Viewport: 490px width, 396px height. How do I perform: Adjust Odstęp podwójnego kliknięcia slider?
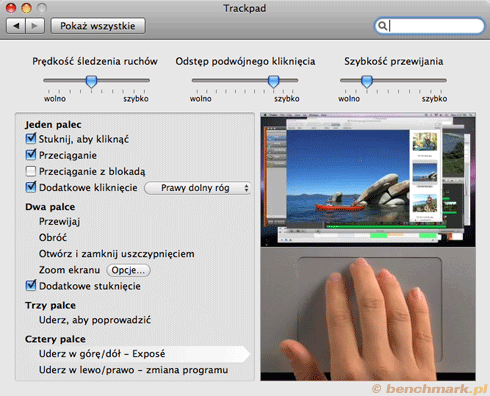273,81
